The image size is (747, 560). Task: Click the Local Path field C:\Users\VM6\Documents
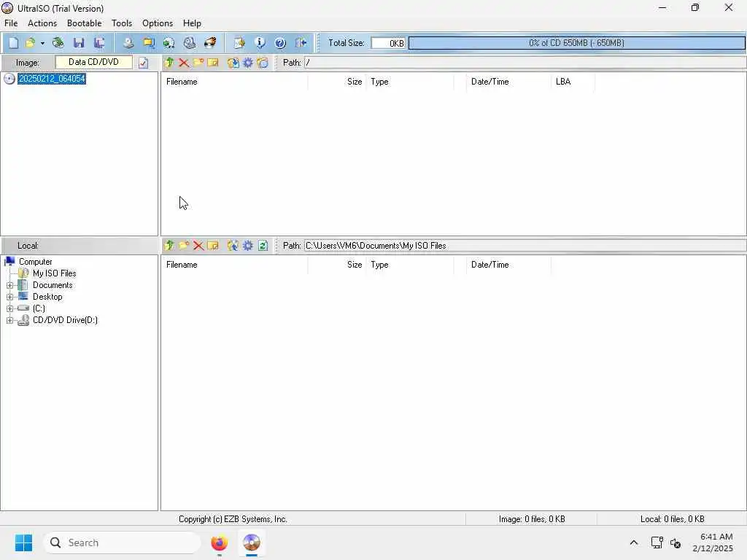[x=525, y=246]
